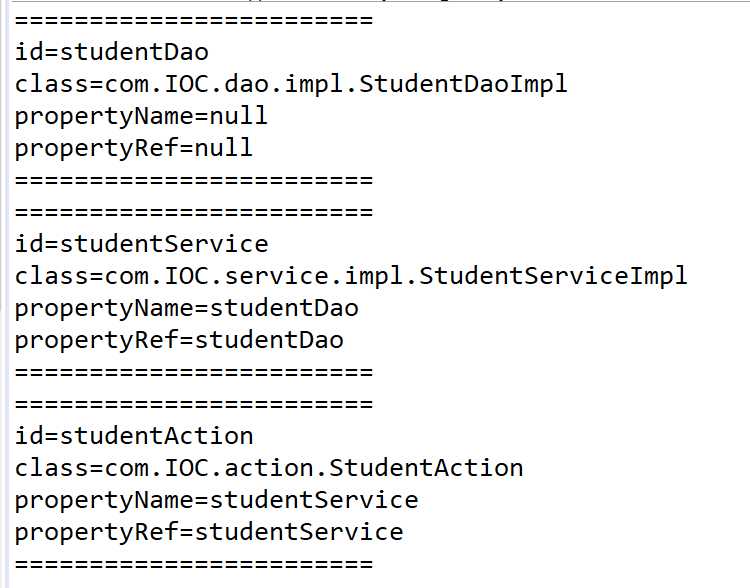The height and width of the screenshot is (588, 750).
Task: Click the "id=studentAction" output line
Action: (134, 436)
